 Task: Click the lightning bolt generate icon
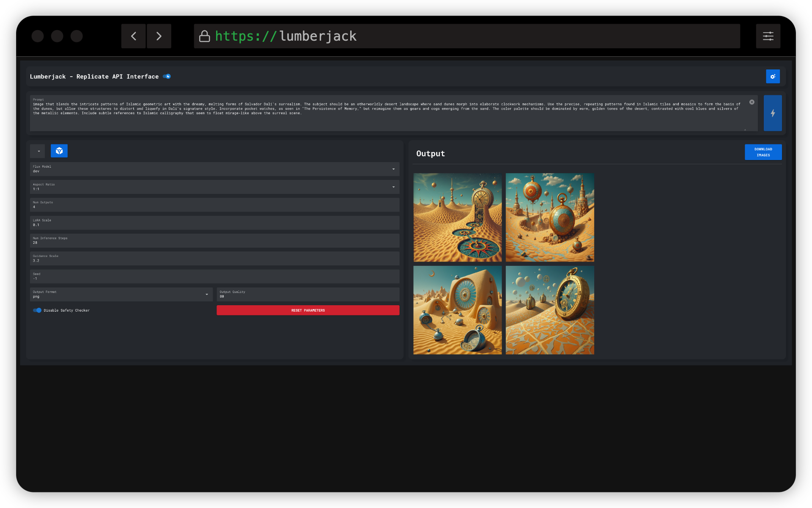[x=773, y=113]
